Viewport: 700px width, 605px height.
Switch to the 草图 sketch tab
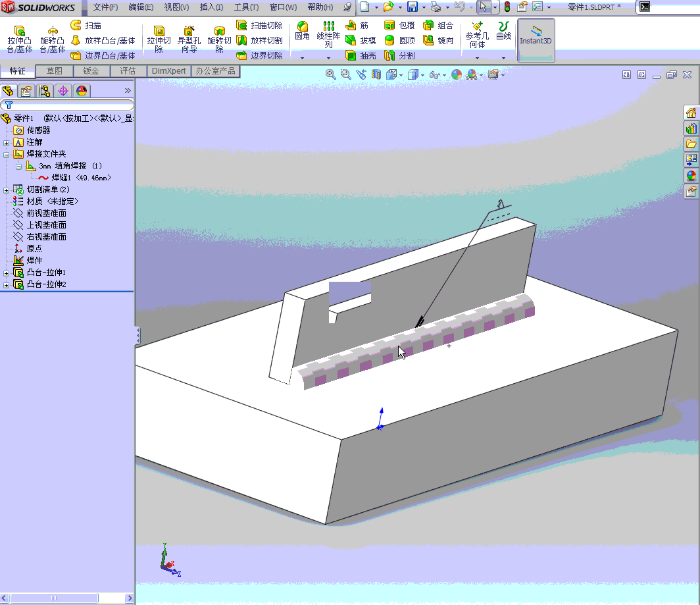click(54, 71)
